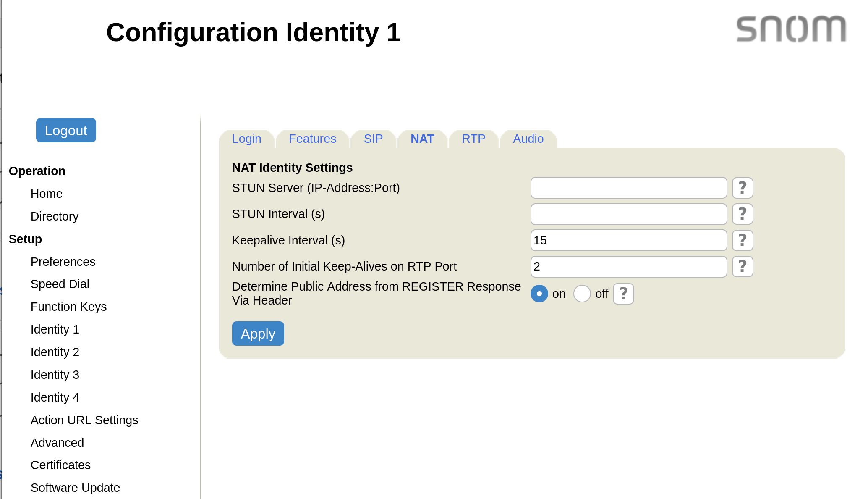Open Function Keys in sidebar

[68, 307]
